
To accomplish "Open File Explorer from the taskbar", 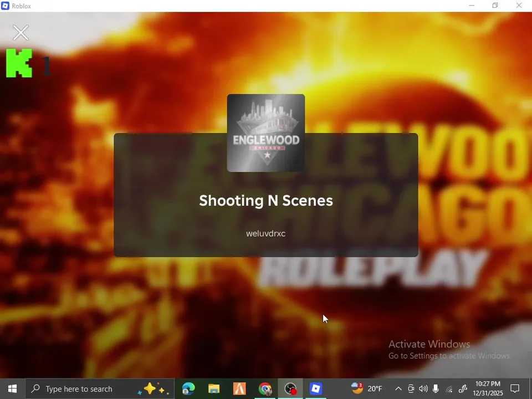I will (x=214, y=388).
